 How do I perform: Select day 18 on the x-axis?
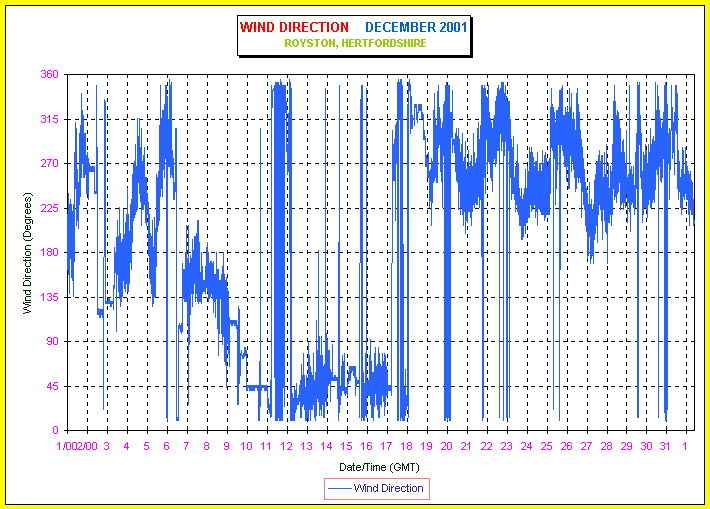click(406, 446)
